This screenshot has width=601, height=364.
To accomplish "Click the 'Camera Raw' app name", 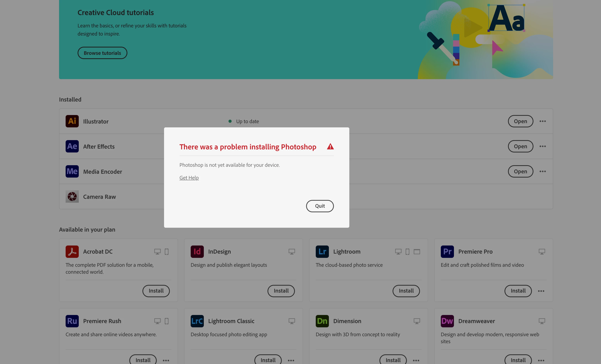I will (x=100, y=197).
